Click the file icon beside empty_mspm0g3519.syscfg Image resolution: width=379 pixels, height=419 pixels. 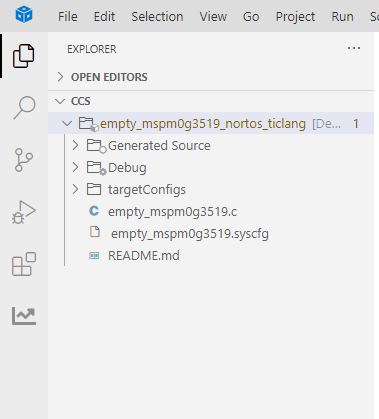[95, 232]
